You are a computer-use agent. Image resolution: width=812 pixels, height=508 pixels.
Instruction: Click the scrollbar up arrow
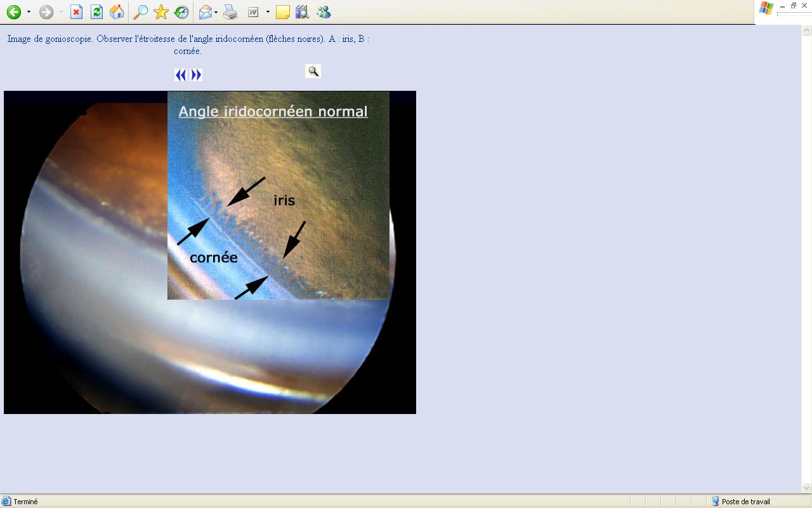pos(807,30)
